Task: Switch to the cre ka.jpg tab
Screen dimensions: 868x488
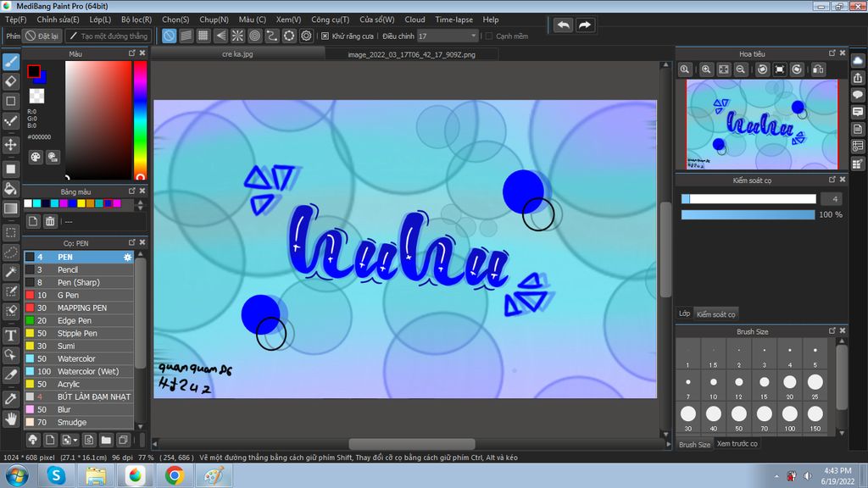Action: point(237,54)
